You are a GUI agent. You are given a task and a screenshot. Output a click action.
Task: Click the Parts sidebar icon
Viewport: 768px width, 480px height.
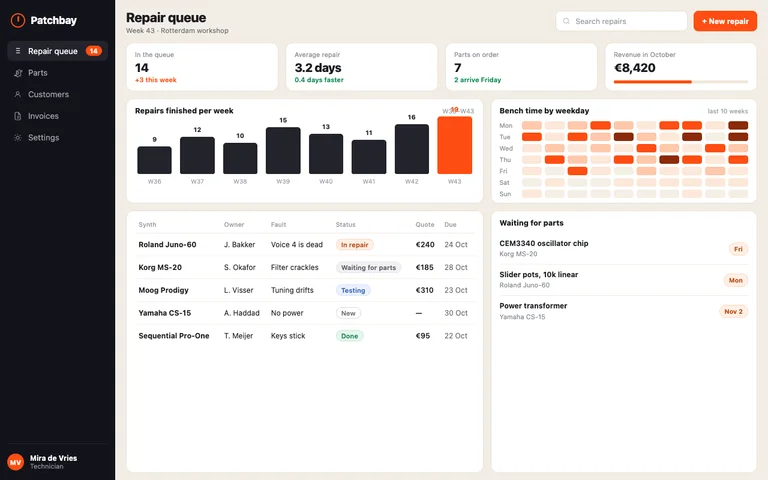point(18,73)
